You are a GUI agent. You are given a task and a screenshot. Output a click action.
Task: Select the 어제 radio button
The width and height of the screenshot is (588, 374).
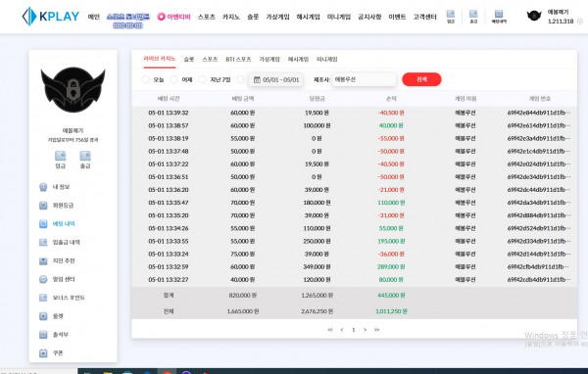(173, 79)
